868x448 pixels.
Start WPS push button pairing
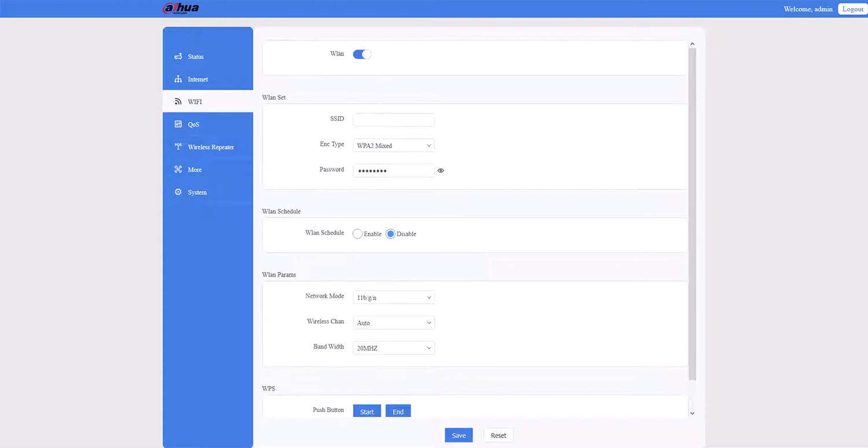[x=367, y=412]
